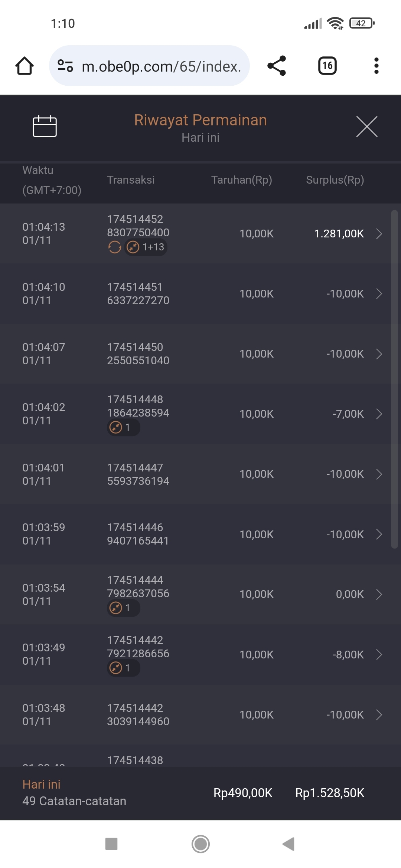
Task: Expand the 01:04:10 transaction row chevron
Action: (x=379, y=294)
